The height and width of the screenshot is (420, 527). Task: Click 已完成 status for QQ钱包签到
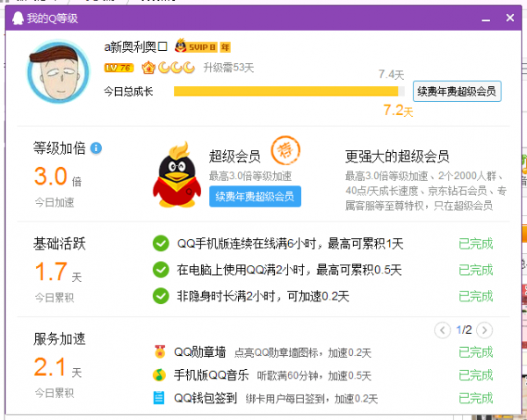[x=475, y=398]
